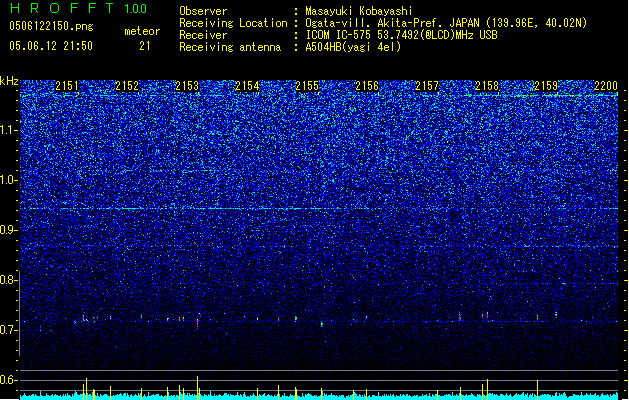Screen dimensions: 629x400
Task: Select the file name "0506122150.png"
Action: [x=51, y=26]
